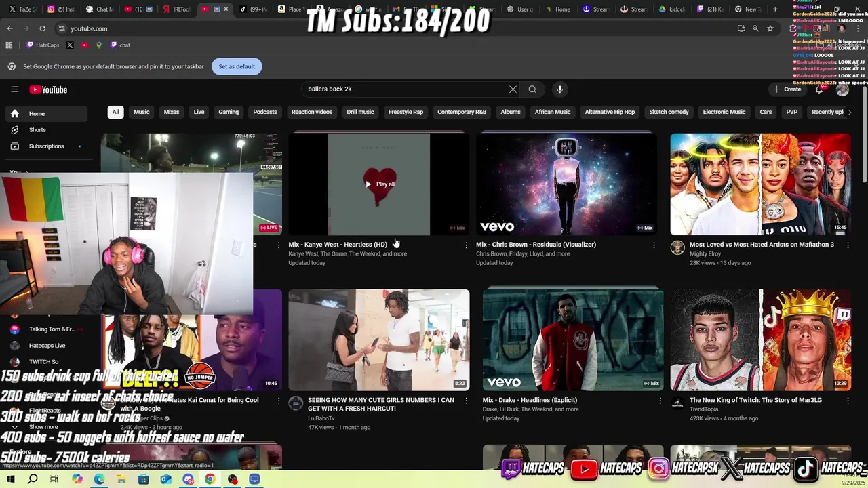
Task: Open Subscriptions in the sidebar
Action: (46, 146)
